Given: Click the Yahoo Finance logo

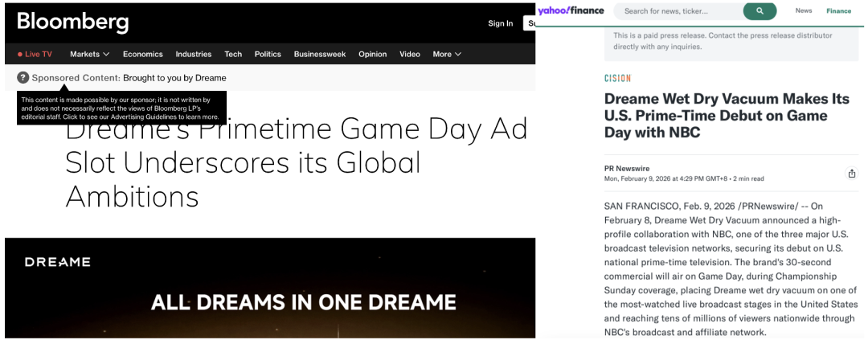Looking at the screenshot, I should coord(571,10).
